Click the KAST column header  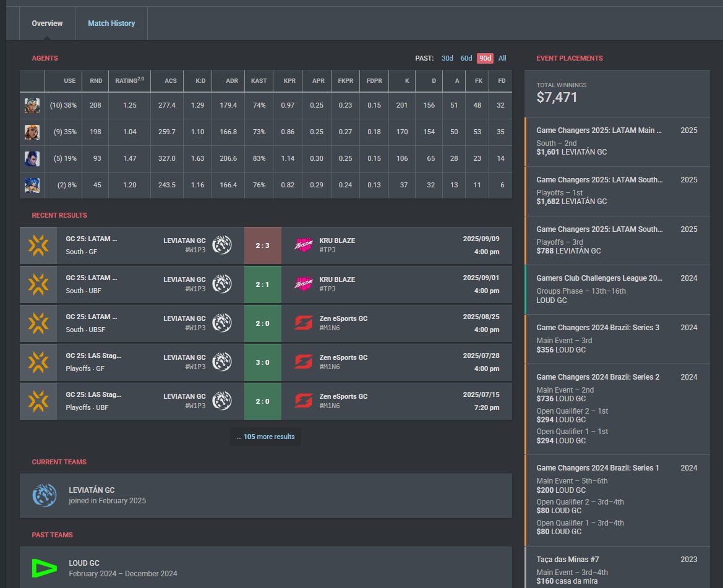click(259, 80)
